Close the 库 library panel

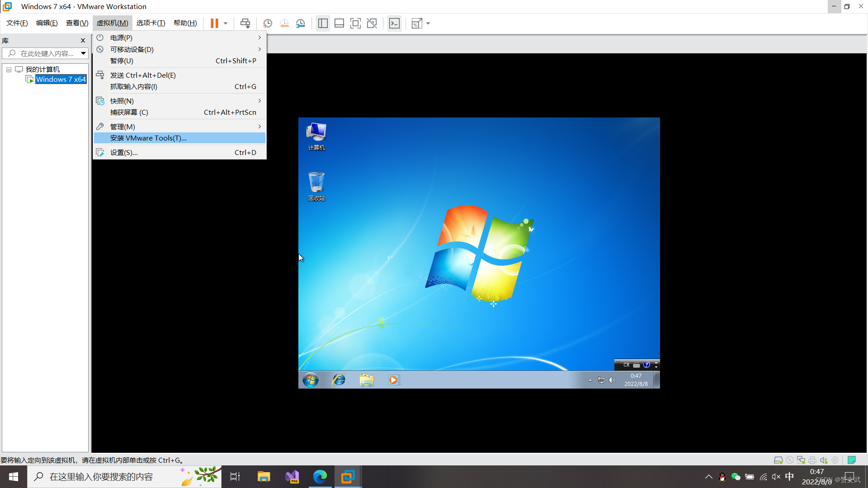coord(83,41)
